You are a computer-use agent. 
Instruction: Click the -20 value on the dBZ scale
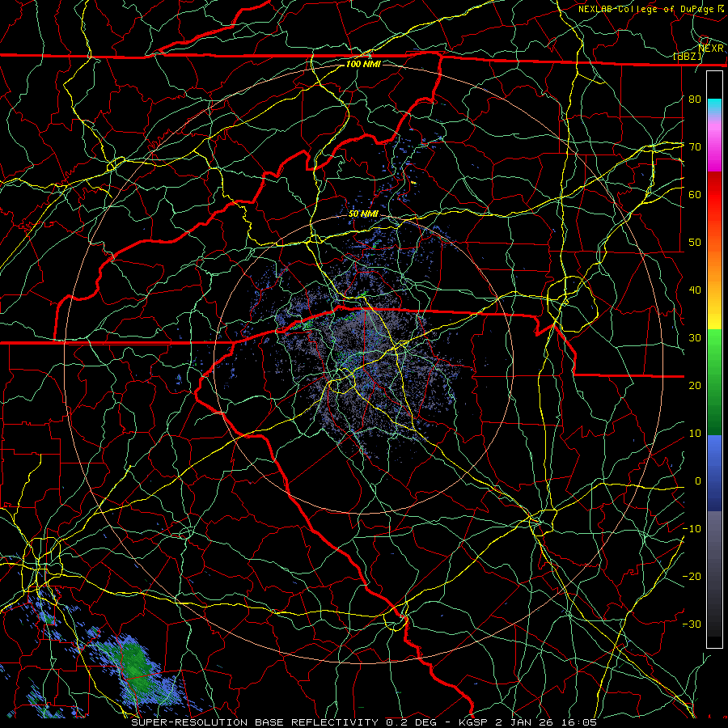(692, 576)
